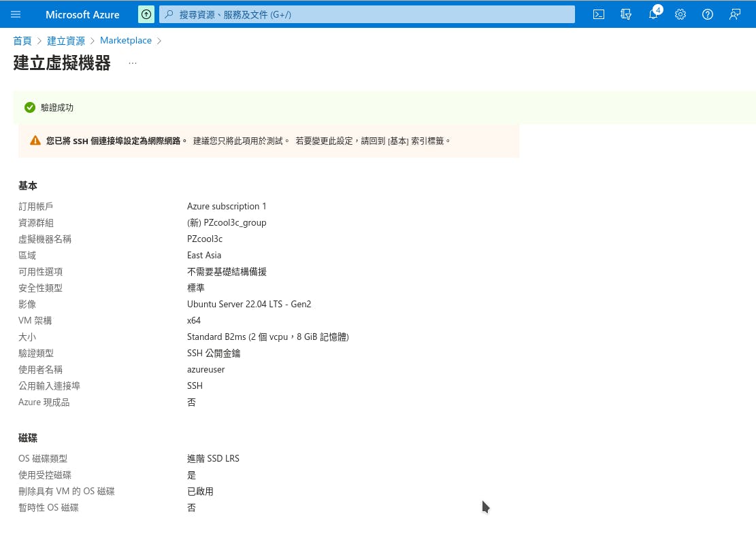Open the ellipsis menu beside page title
The image size is (756, 533).
[133, 63]
